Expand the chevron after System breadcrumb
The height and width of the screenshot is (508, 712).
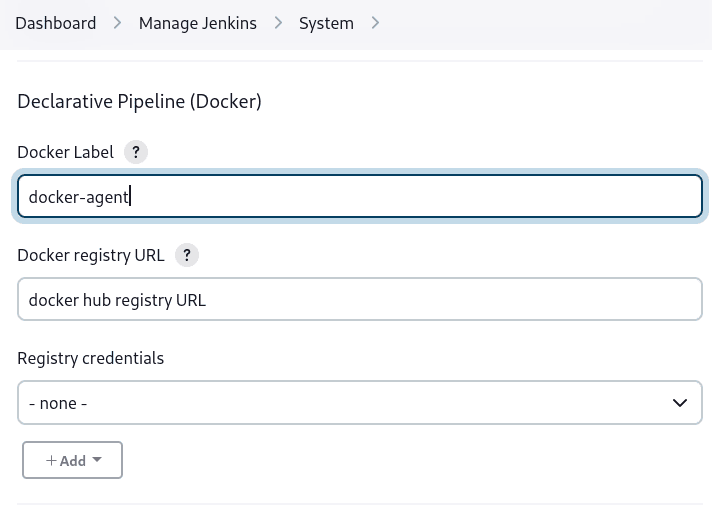click(375, 23)
